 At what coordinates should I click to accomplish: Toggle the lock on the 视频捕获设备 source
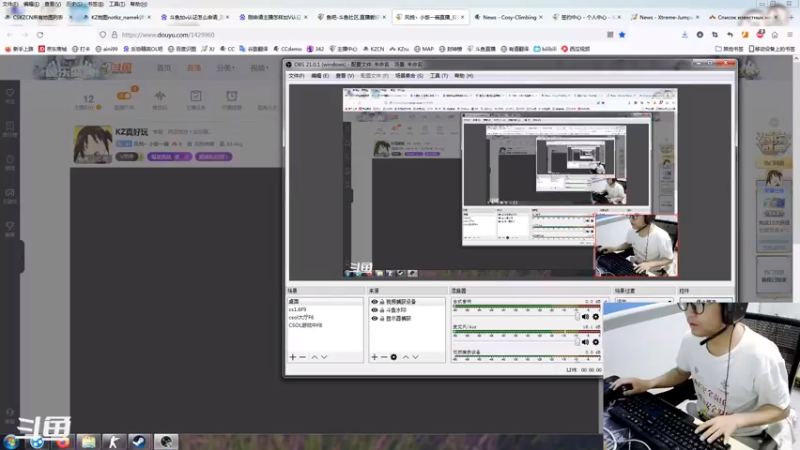click(x=382, y=302)
